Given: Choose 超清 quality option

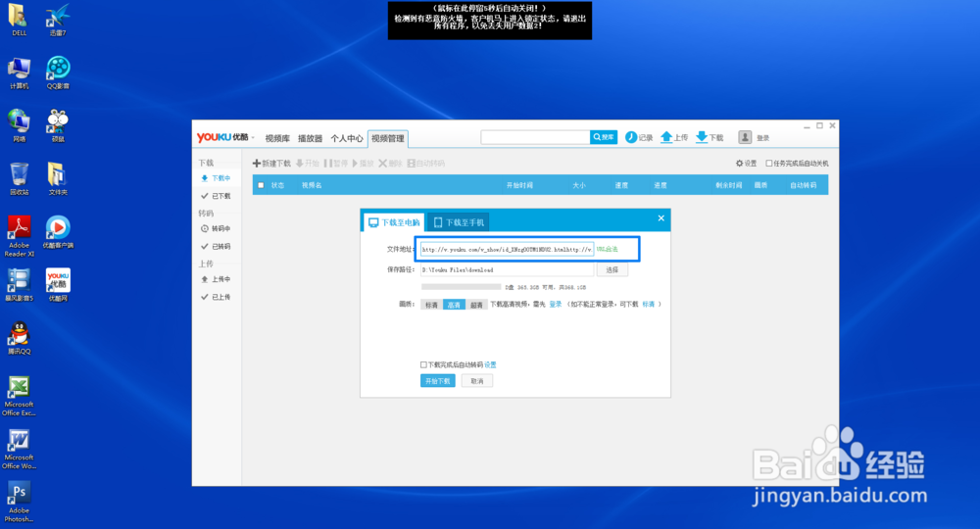Looking at the screenshot, I should [x=476, y=305].
